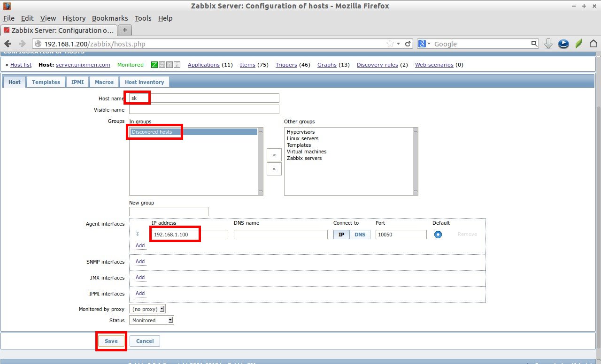The width and height of the screenshot is (601, 364).
Task: Open the Applications link
Action: tap(204, 65)
